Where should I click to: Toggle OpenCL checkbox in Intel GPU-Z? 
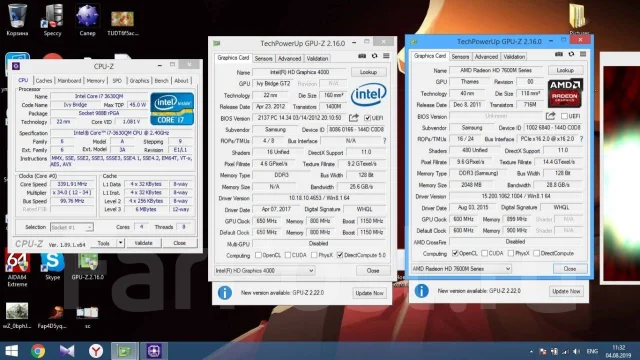[x=258, y=255]
